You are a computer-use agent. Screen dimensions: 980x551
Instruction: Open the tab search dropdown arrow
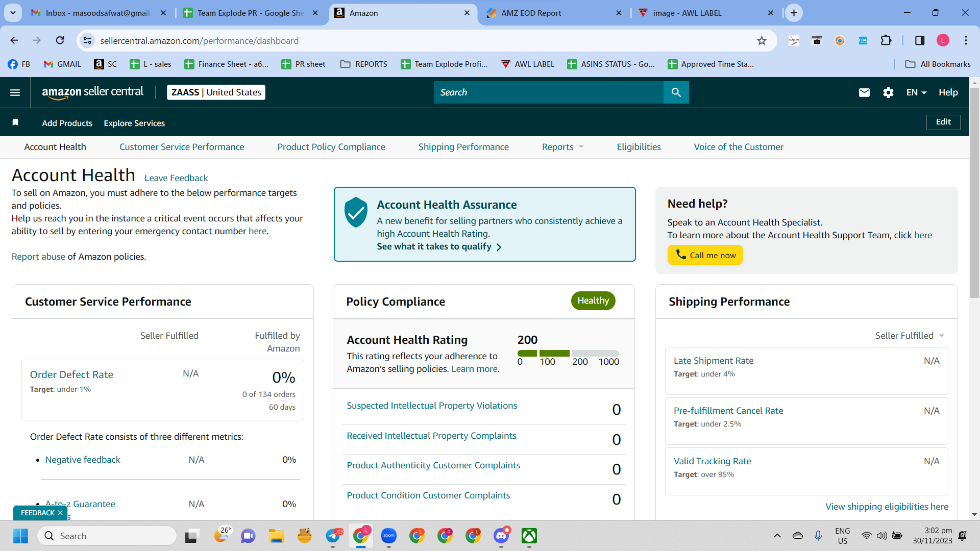click(x=13, y=13)
